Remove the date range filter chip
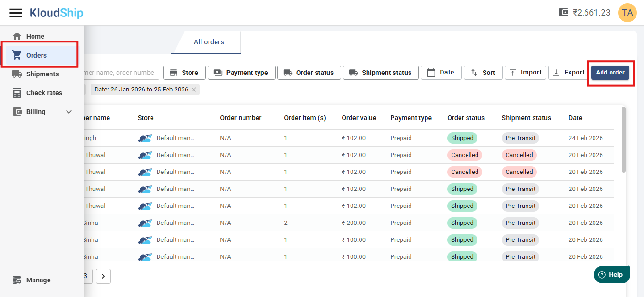 pyautogui.click(x=194, y=90)
